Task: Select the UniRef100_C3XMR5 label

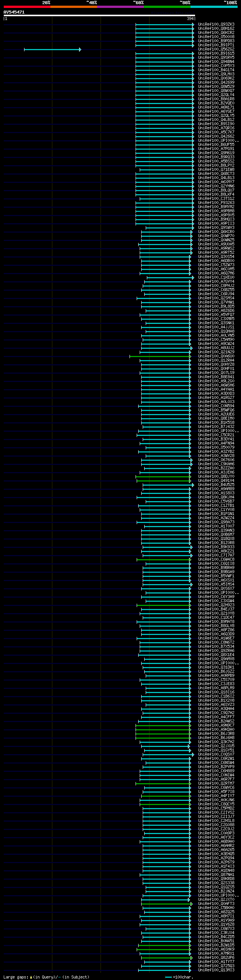Action: 216,319
